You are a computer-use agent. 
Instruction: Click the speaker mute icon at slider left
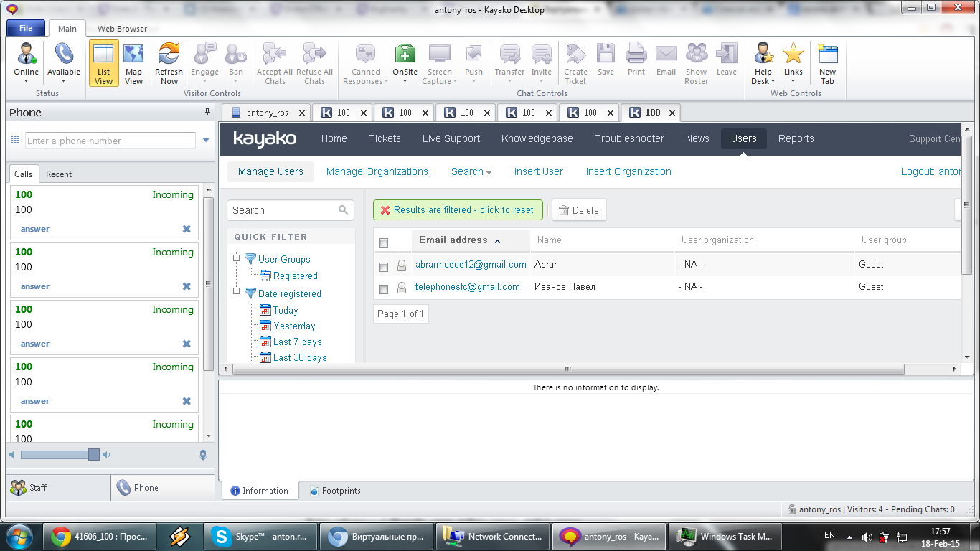point(11,455)
